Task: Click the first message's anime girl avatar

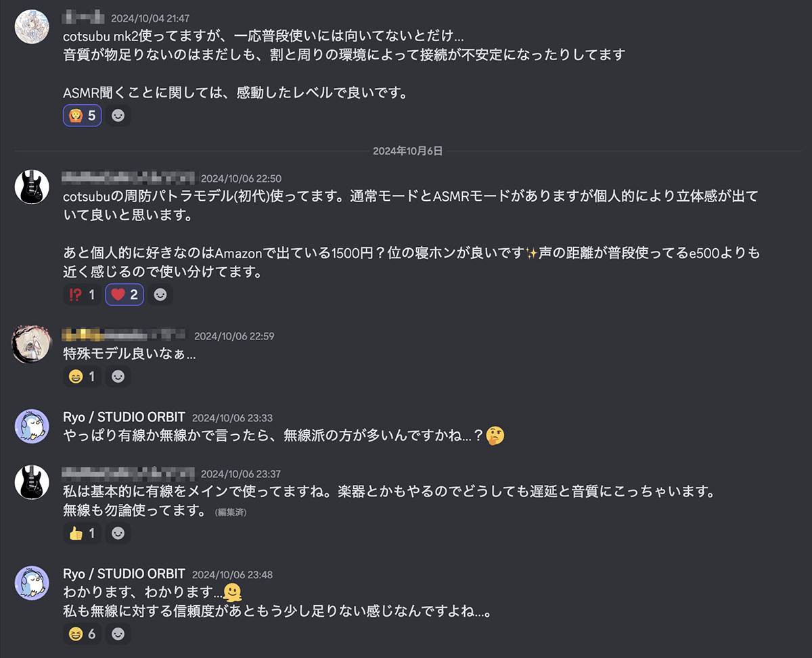Action: click(32, 26)
